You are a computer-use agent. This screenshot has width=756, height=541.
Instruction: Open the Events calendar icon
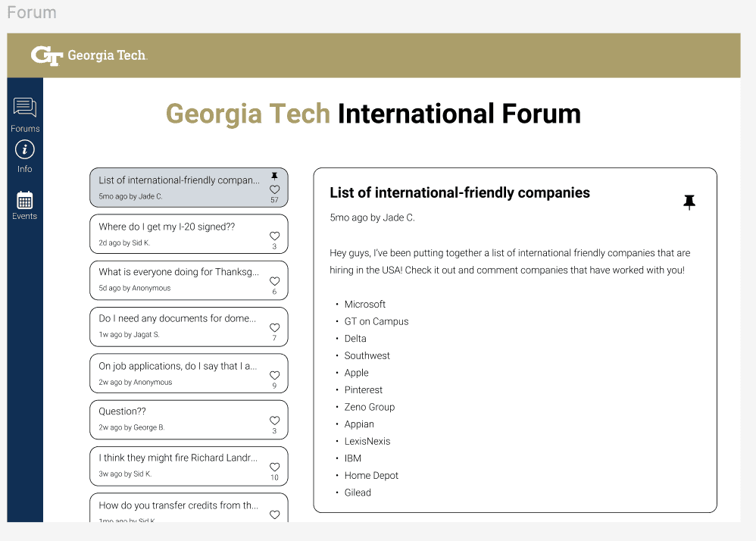[x=24, y=200]
